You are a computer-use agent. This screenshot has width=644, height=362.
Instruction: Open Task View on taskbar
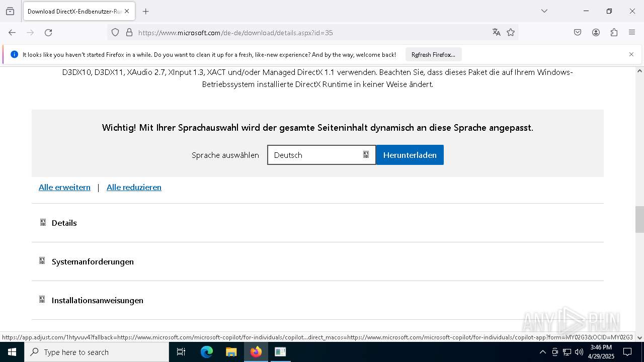pyautogui.click(x=181, y=352)
